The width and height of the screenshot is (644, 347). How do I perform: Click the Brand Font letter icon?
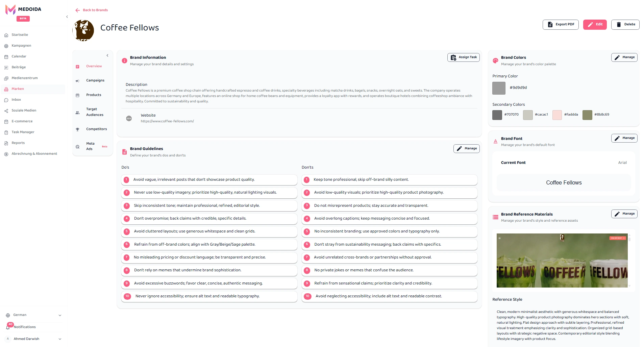pyautogui.click(x=495, y=142)
